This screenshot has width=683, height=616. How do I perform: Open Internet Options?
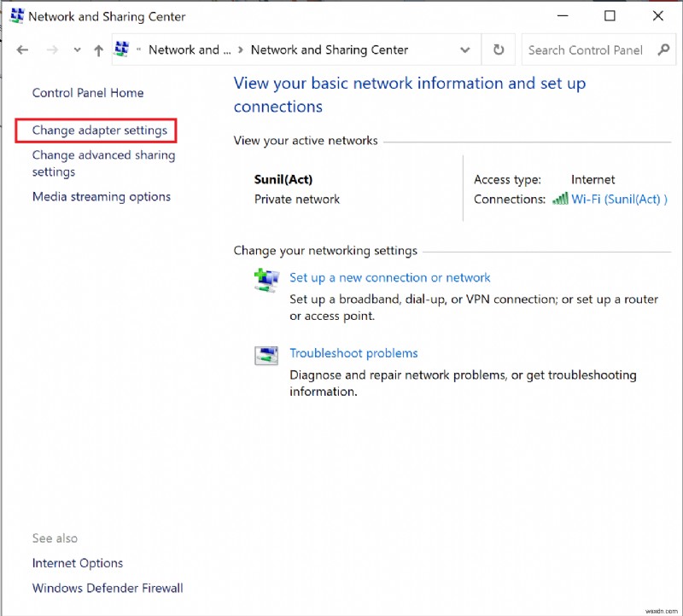point(78,563)
